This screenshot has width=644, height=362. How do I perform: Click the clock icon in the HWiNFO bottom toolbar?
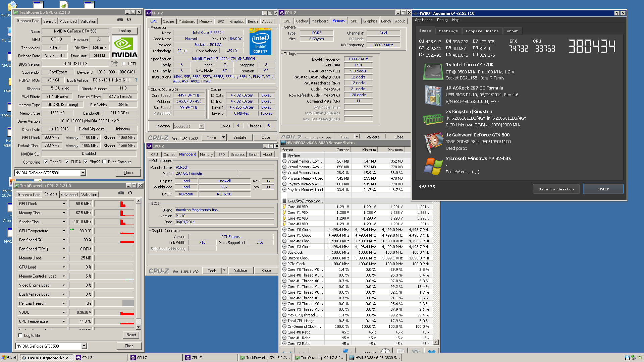point(385,351)
